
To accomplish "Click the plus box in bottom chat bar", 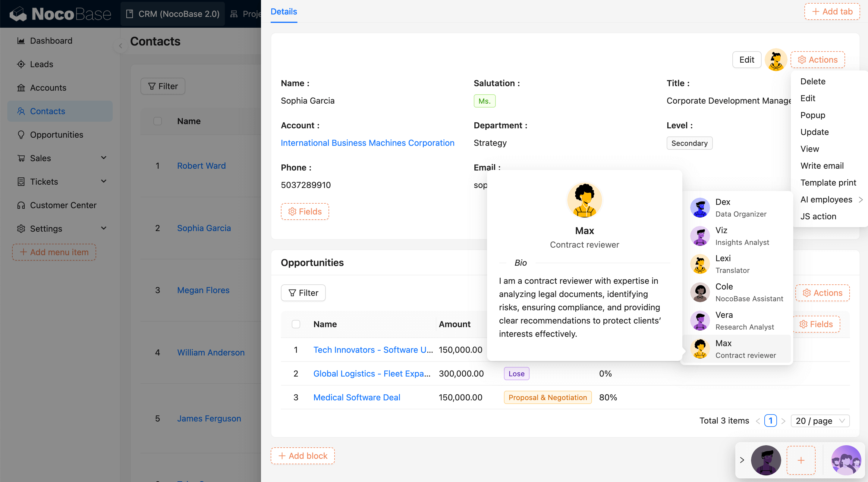I will [800, 460].
